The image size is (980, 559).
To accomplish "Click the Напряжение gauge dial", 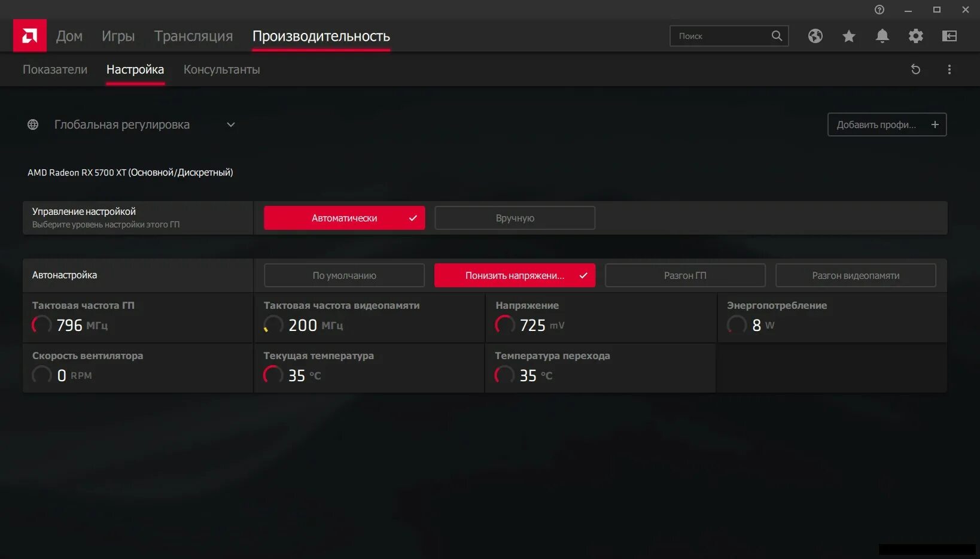I will (x=505, y=324).
